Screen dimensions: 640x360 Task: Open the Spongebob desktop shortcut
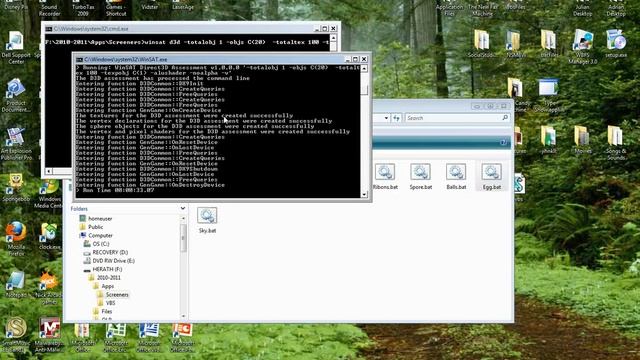(16, 188)
